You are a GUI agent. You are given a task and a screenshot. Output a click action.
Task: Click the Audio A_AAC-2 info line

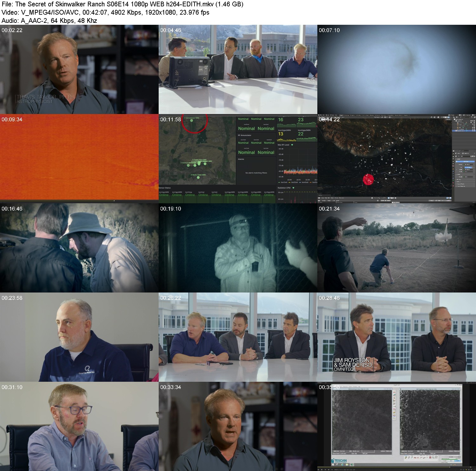[49, 21]
